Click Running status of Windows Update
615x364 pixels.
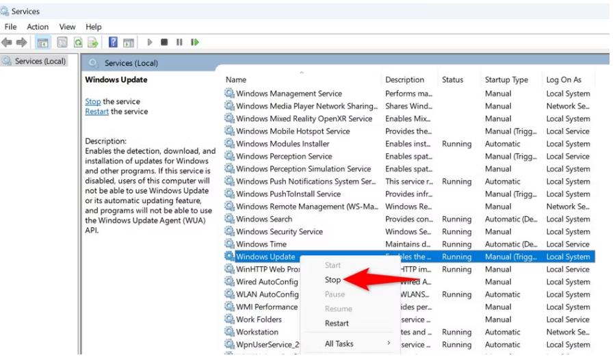456,257
